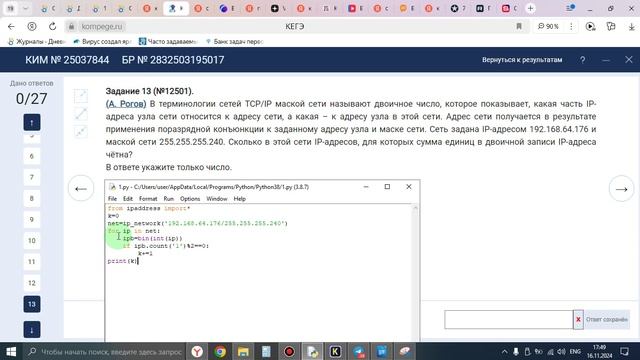Open the red record app in the taskbar
Screen dimensions: 640x360
click(x=289, y=351)
